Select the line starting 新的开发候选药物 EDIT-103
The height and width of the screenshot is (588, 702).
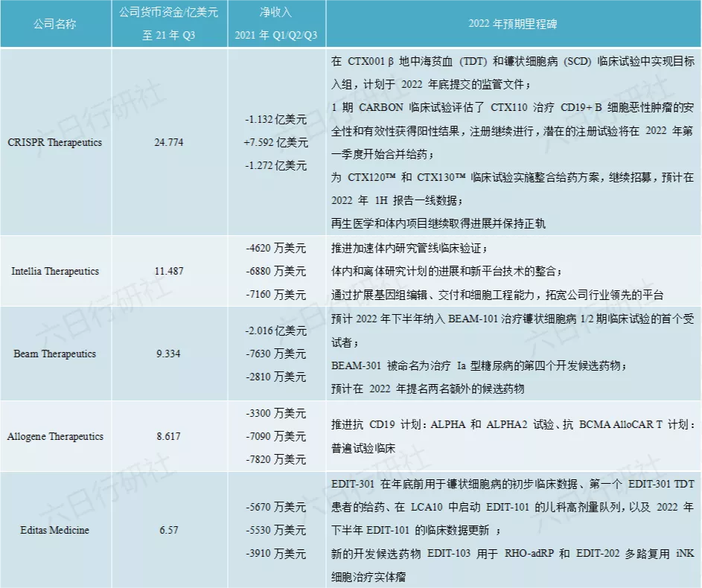click(x=513, y=554)
